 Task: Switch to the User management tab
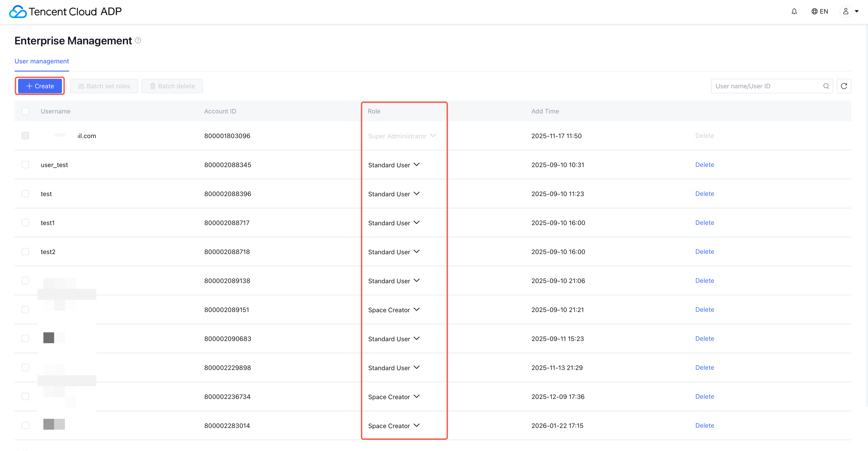click(42, 61)
